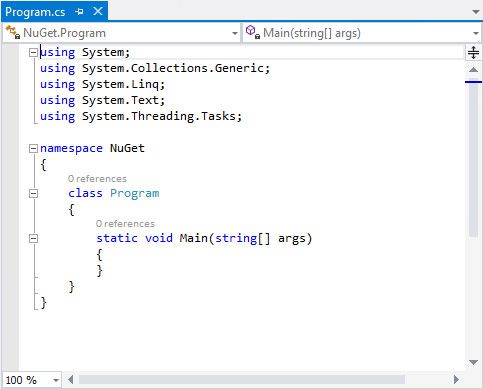Click the 'NuGet' namespace name in code
Viewport: 483px width, 389px height.
click(127, 148)
